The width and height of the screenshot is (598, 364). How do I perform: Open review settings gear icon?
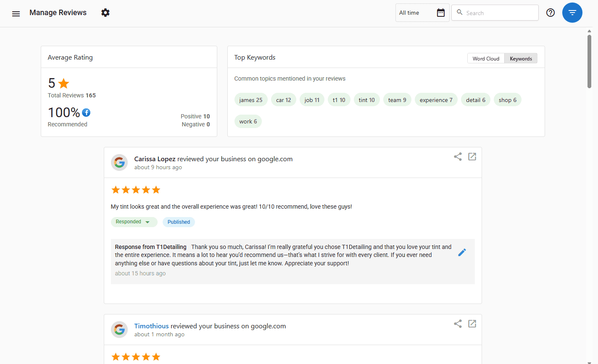coord(105,13)
